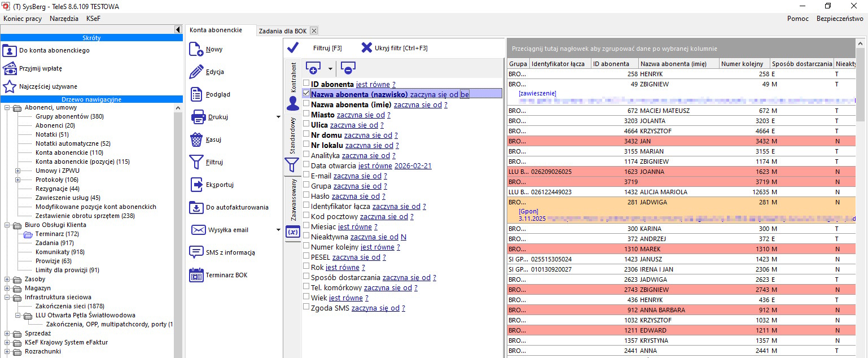Click the Nowy (new account) icon
Viewport: 868px width, 358px height.
click(196, 49)
